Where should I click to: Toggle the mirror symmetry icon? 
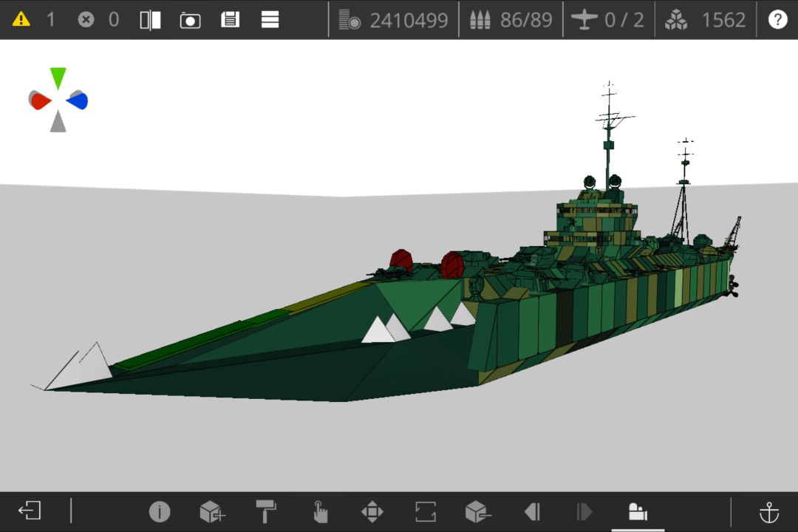click(150, 20)
